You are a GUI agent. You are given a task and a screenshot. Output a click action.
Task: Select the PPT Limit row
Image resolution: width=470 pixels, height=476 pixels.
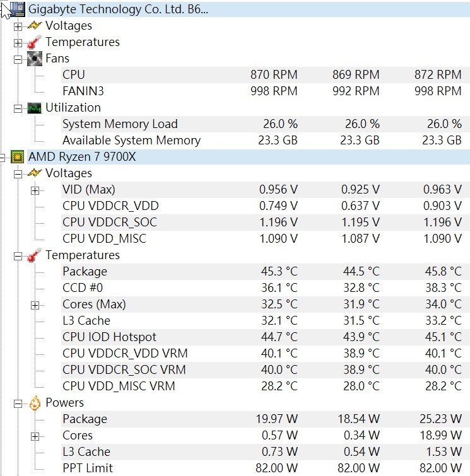click(x=265, y=468)
